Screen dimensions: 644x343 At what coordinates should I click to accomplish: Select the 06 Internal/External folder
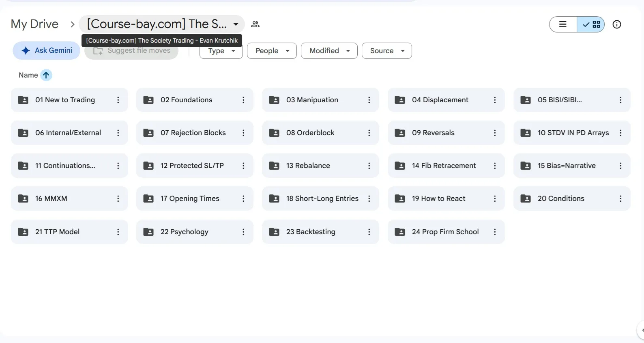click(69, 133)
